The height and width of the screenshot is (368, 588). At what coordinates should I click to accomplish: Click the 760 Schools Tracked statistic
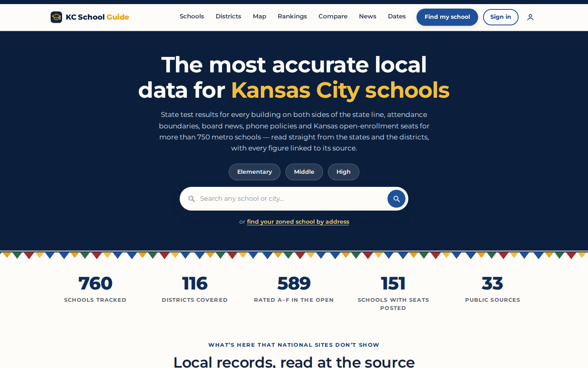[x=95, y=289]
